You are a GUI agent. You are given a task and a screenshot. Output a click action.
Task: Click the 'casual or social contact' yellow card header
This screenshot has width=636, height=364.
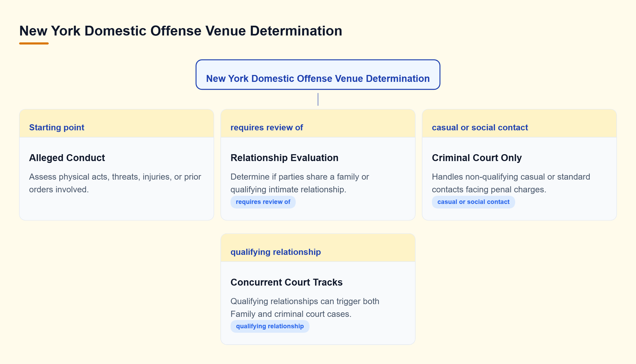pyautogui.click(x=519, y=123)
